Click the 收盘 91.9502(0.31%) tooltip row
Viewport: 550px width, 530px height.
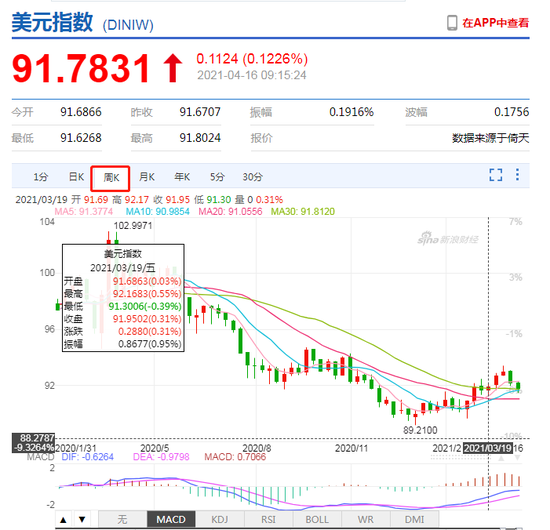click(x=123, y=319)
